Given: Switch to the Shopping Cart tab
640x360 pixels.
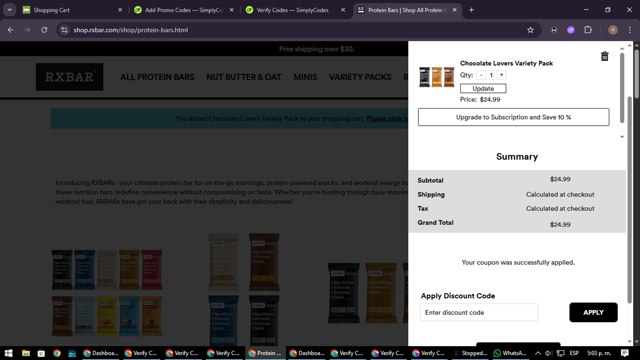Looking at the screenshot, I should tap(72, 10).
